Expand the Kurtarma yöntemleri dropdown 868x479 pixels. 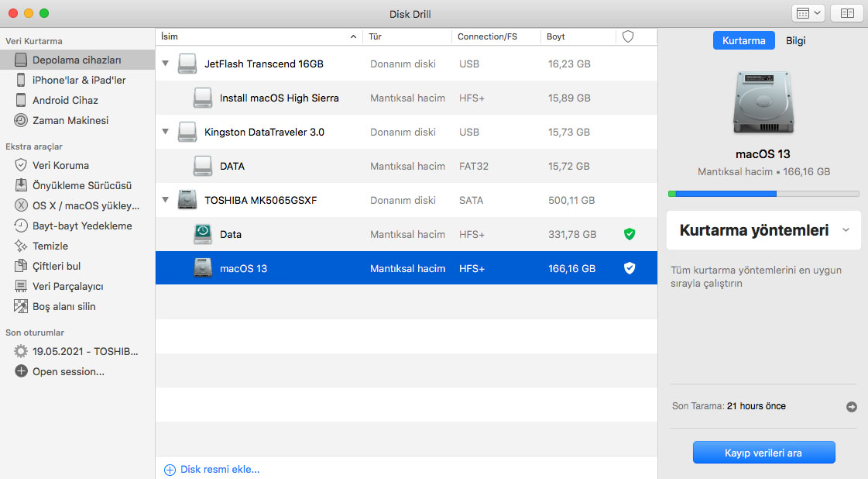point(846,230)
